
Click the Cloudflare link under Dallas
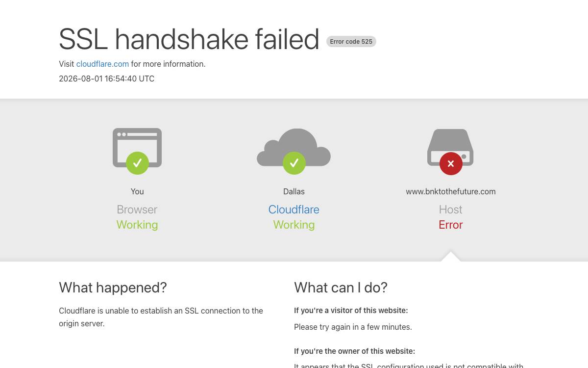pyautogui.click(x=294, y=210)
